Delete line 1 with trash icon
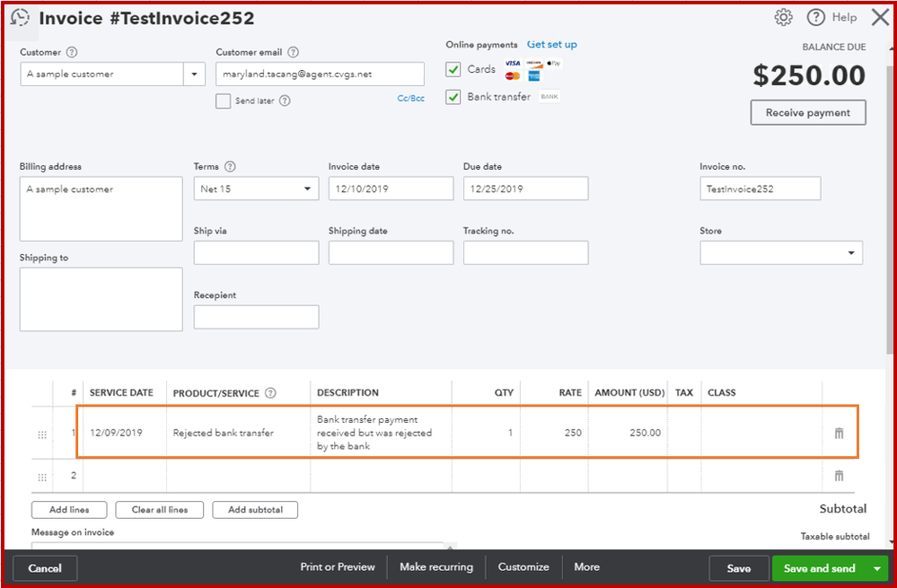 click(839, 433)
